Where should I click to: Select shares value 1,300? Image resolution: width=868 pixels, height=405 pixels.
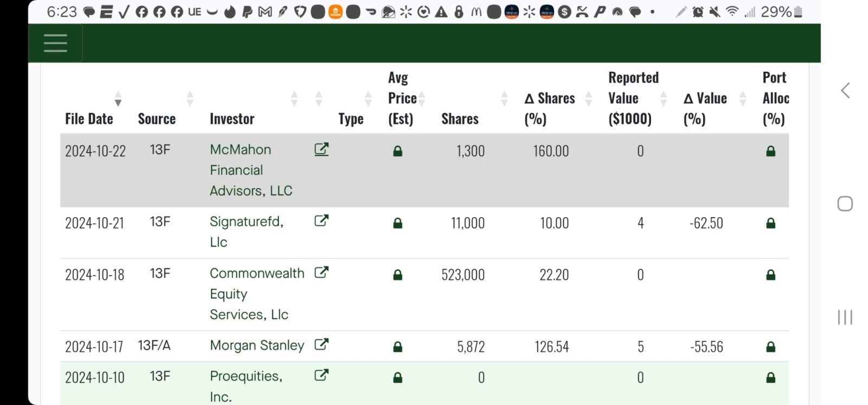point(470,151)
